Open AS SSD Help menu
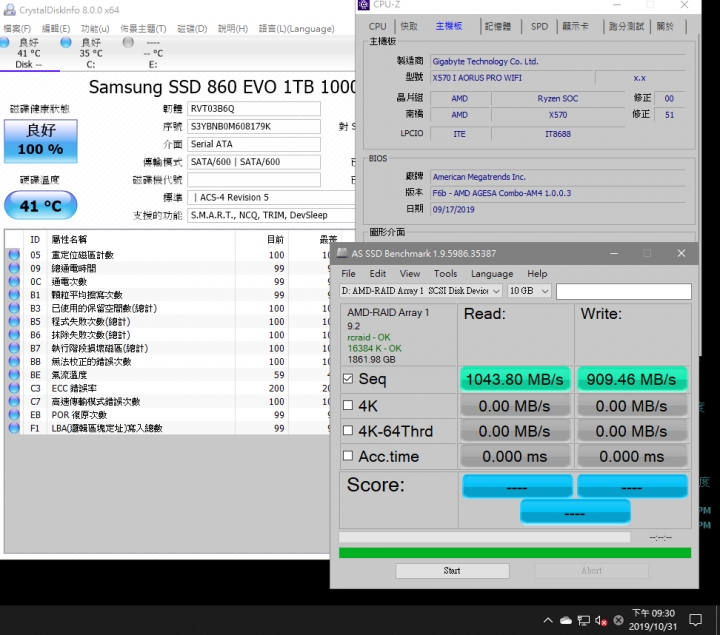The width and height of the screenshot is (720, 635). click(x=537, y=274)
